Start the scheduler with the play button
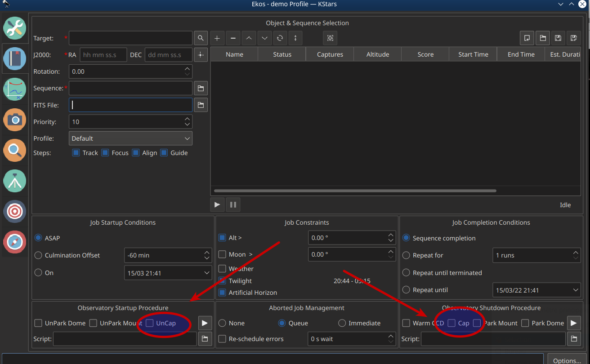Screen dimensions: 590x364 coord(217,204)
